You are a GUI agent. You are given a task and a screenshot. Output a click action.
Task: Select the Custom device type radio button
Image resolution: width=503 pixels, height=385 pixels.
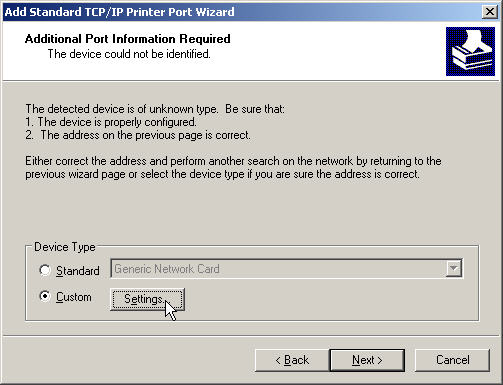(x=45, y=296)
